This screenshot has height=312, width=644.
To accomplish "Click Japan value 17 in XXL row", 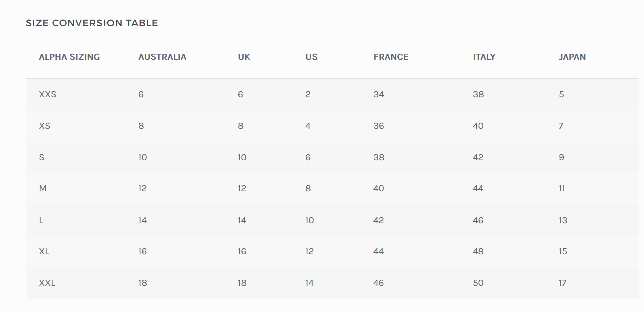I will pos(563,283).
